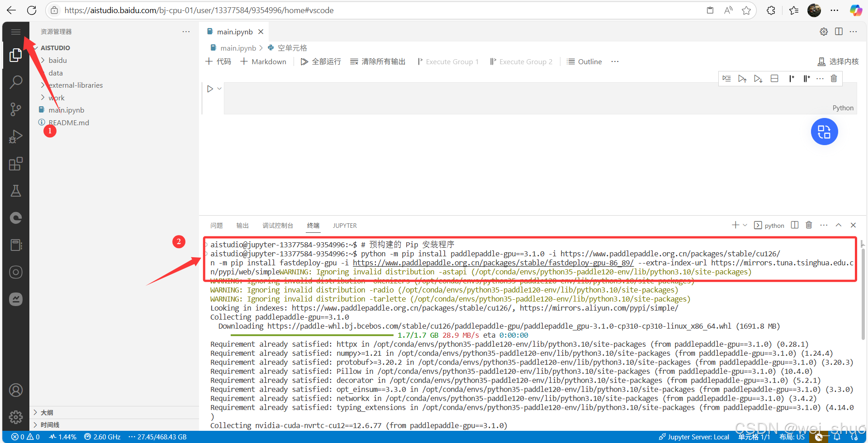Open the Run and Debug view

[x=16, y=137]
